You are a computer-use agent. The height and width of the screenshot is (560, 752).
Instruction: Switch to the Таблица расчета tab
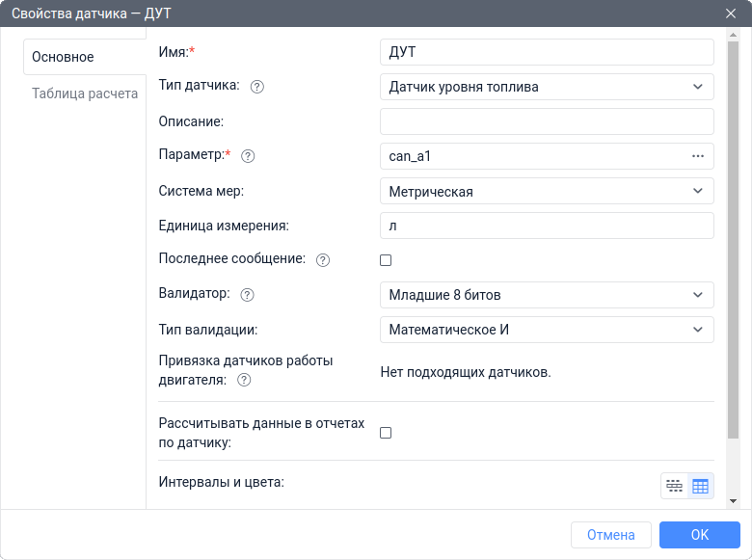pos(85,94)
